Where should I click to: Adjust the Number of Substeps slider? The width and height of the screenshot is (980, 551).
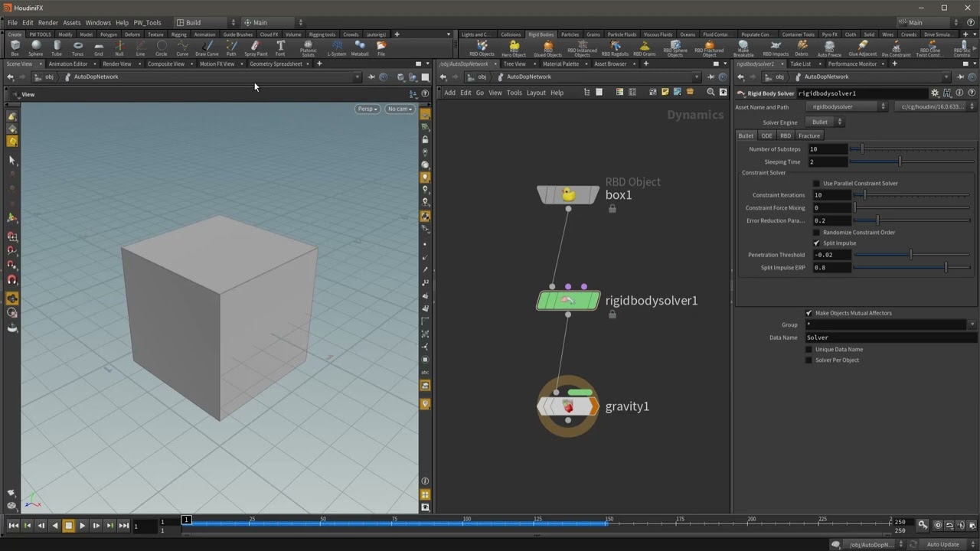pos(912,149)
